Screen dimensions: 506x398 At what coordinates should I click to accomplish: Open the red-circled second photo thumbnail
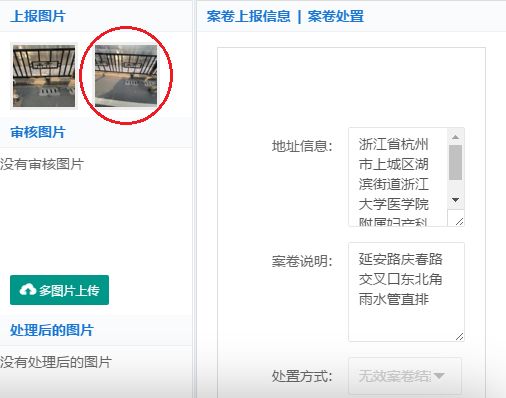(126, 76)
